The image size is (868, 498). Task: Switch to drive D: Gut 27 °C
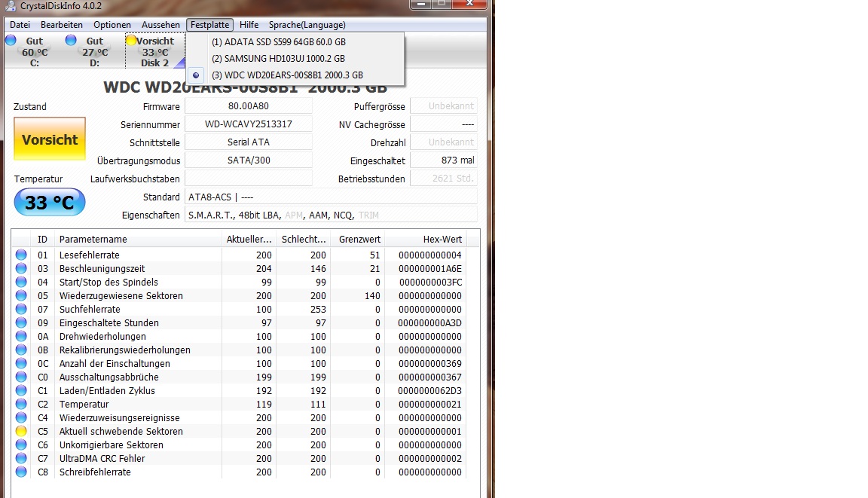pyautogui.click(x=95, y=51)
